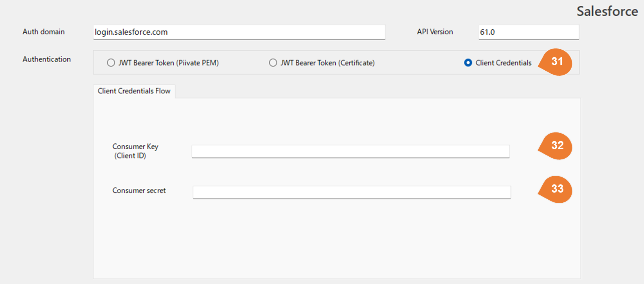The image size is (644, 284).
Task: Click the orange callout marker 32
Action: (557, 146)
